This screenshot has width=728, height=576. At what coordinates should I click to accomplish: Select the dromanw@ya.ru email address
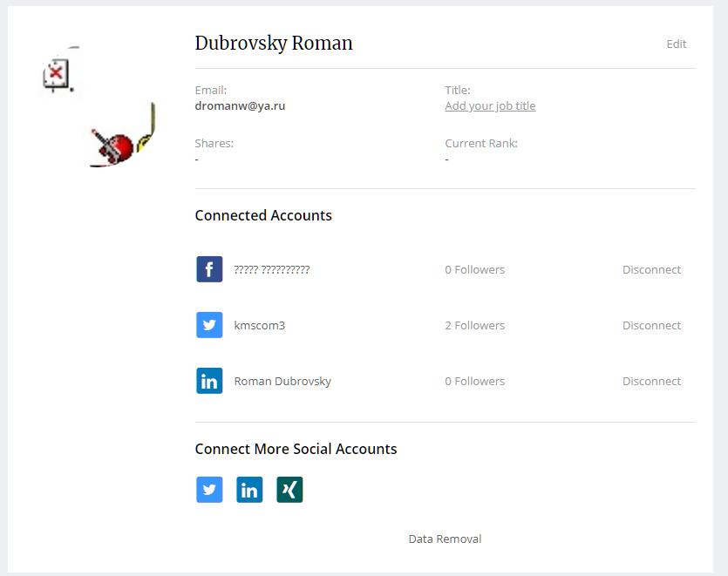tap(240, 106)
